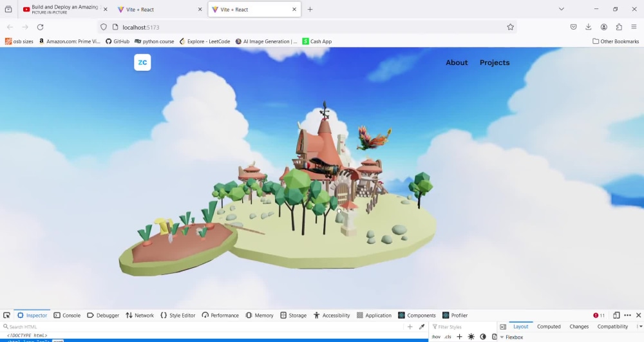Switch to the Console tab
The width and height of the screenshot is (644, 342).
pyautogui.click(x=67, y=316)
